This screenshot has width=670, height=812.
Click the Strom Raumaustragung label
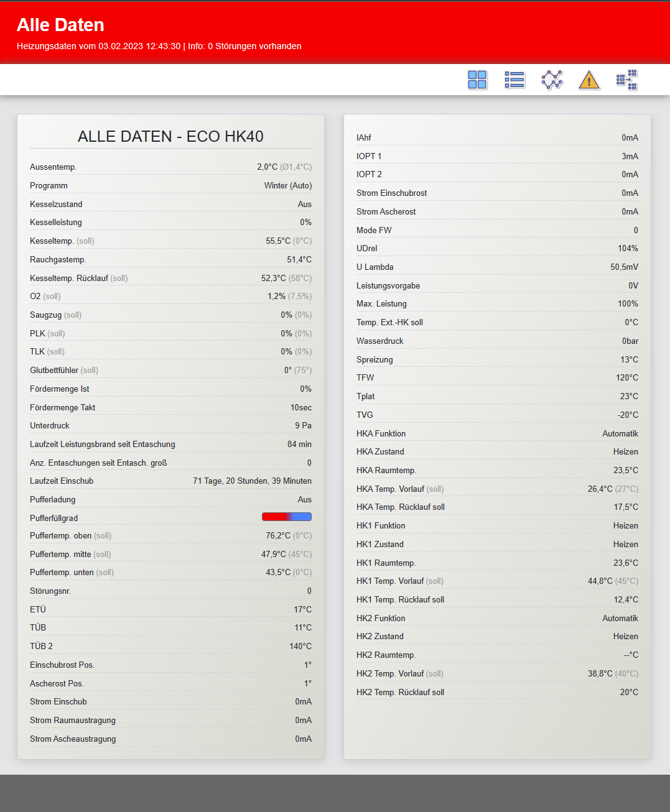point(73,720)
